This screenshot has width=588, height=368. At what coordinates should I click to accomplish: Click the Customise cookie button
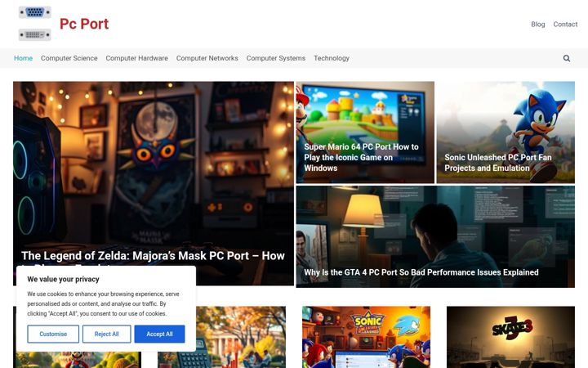(x=53, y=334)
